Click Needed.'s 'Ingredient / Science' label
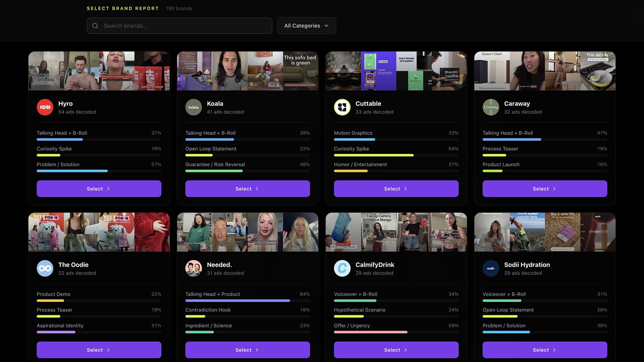The width and height of the screenshot is (644, 362). coord(209,326)
